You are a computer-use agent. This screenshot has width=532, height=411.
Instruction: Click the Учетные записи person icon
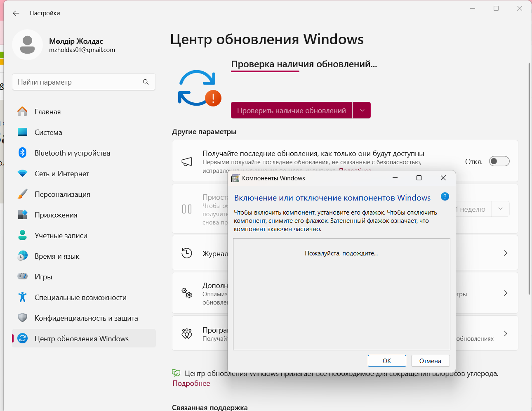point(23,235)
